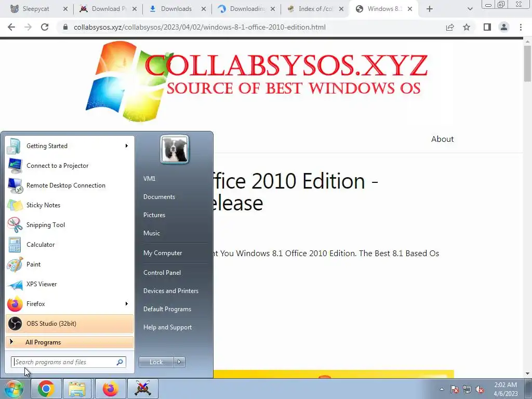532x399 pixels.
Task: Open Chrome three-dot menu
Action: 521,27
